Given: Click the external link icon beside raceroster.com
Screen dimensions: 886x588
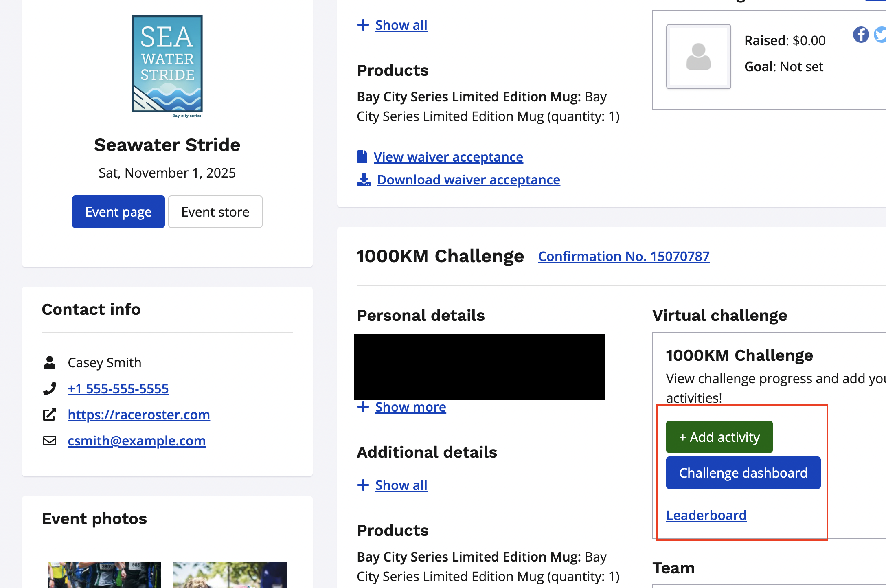Looking at the screenshot, I should coord(50,415).
